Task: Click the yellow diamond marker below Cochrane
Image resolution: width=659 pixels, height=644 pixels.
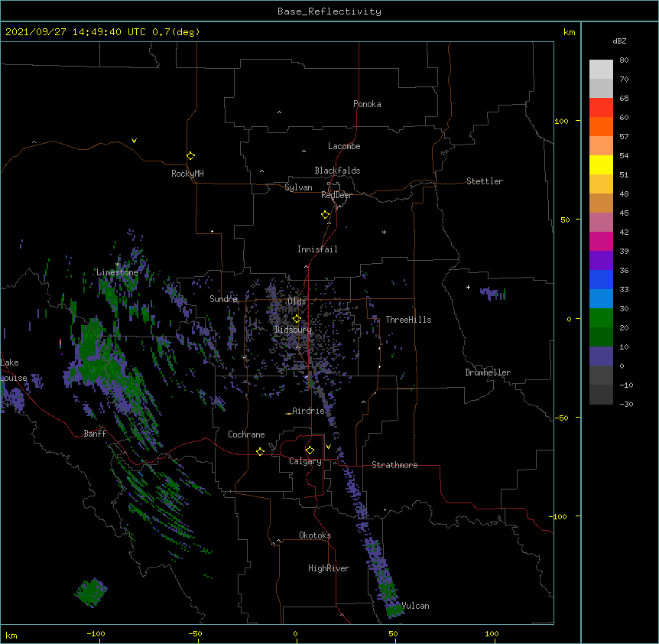Action: tap(260, 451)
